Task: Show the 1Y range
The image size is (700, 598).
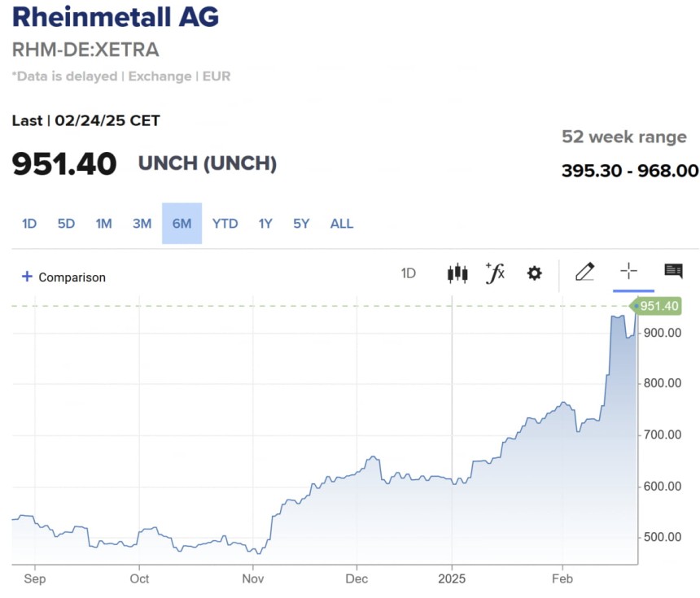Action: pyautogui.click(x=265, y=224)
